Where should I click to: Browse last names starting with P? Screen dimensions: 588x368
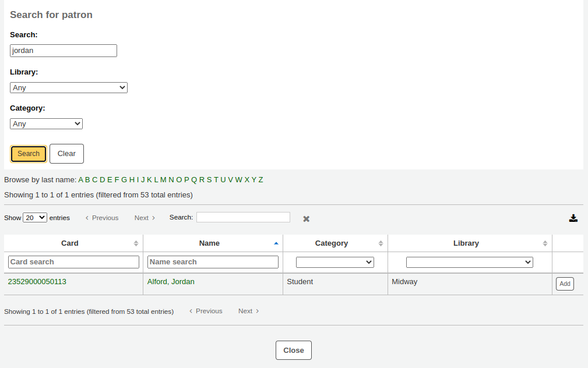pyautogui.click(x=186, y=180)
